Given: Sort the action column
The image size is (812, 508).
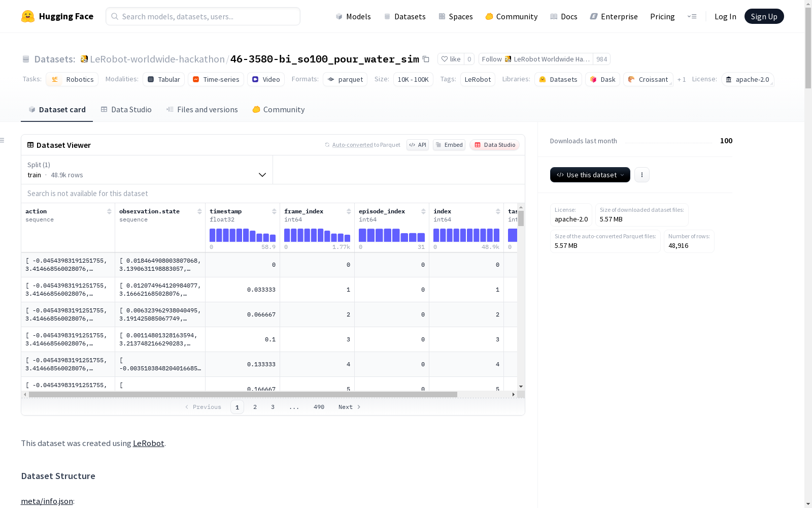Looking at the screenshot, I should 109,211.
